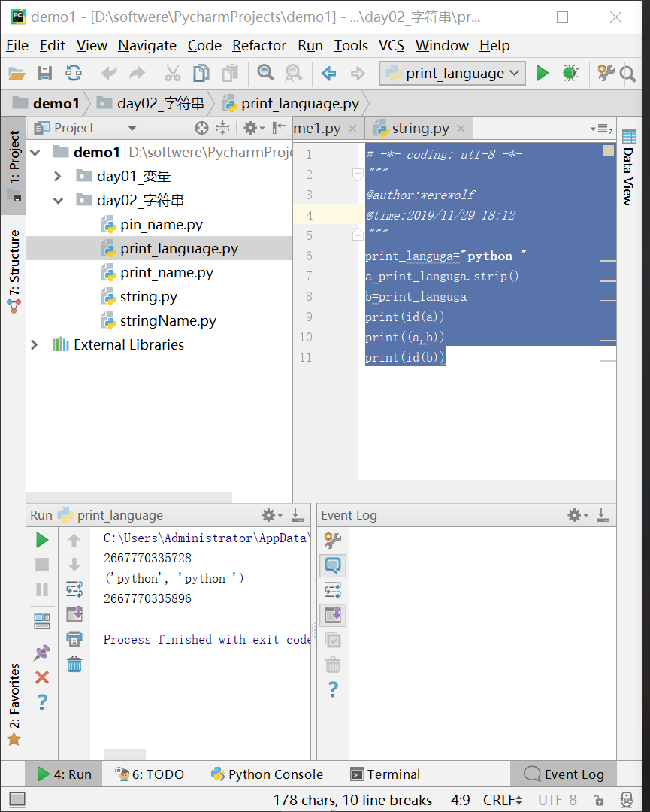Toggle tool window bars icon at bottom-left
The height and width of the screenshot is (812, 650).
click(17, 799)
